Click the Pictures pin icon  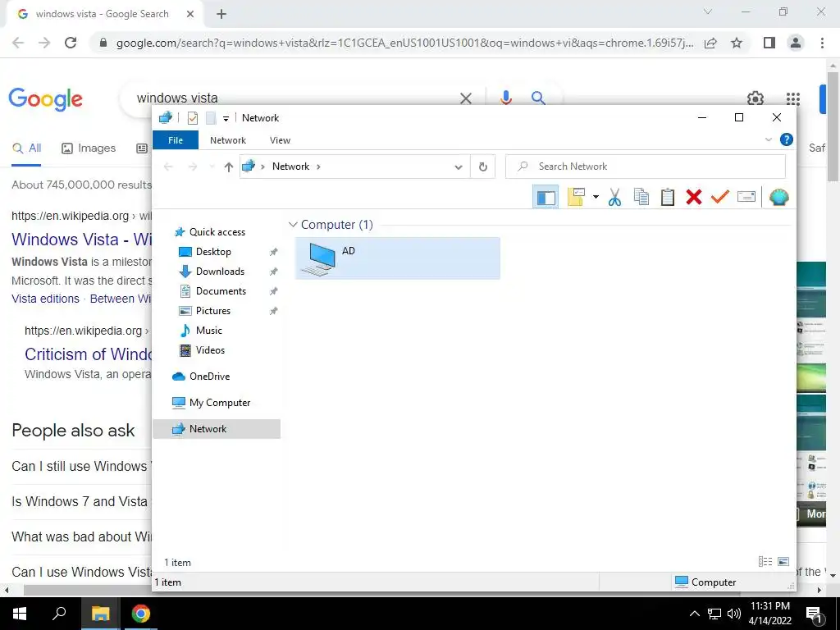(273, 311)
